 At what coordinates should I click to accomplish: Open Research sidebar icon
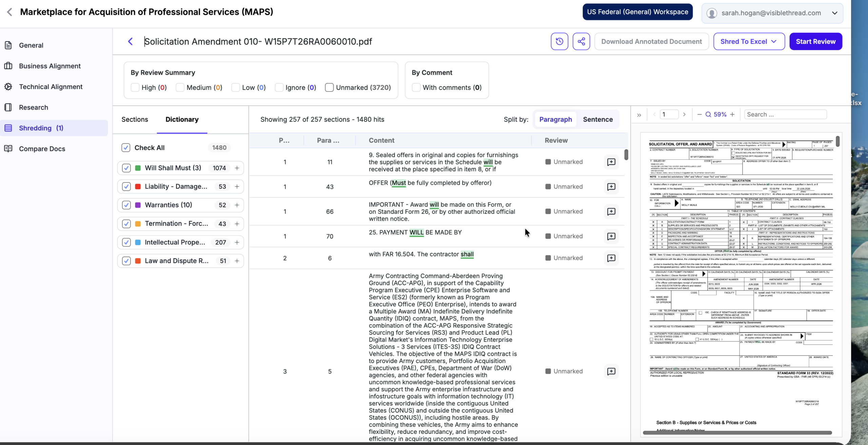click(x=8, y=107)
